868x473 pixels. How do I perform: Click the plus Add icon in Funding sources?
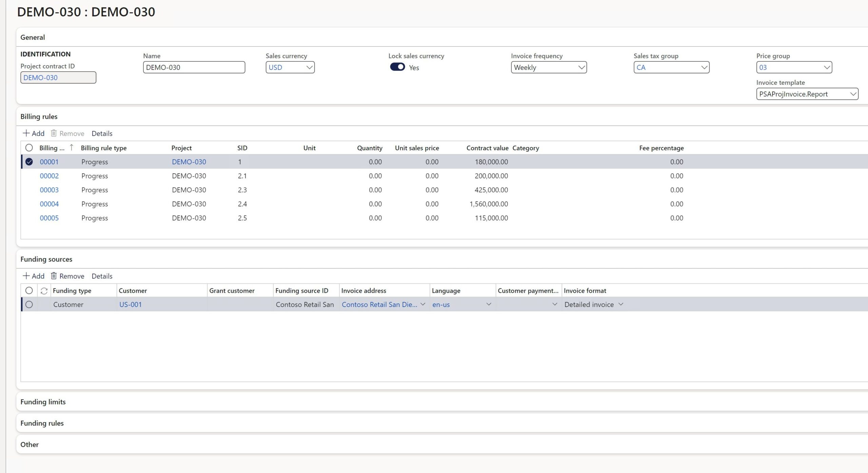pyautogui.click(x=26, y=276)
